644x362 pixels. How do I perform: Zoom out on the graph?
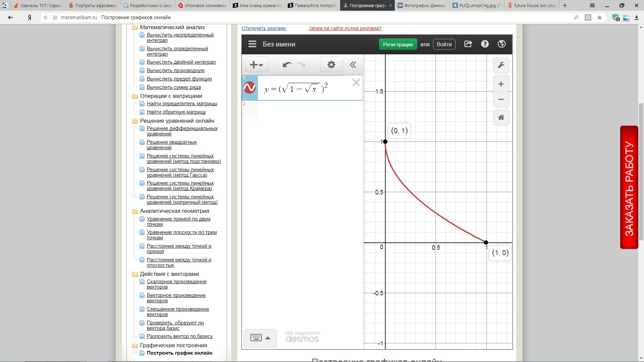point(501,99)
